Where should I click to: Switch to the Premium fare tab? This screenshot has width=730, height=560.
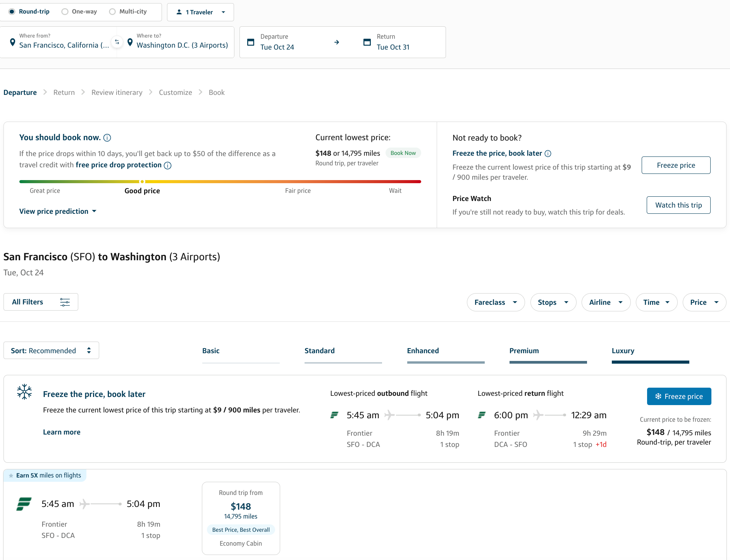(x=524, y=350)
